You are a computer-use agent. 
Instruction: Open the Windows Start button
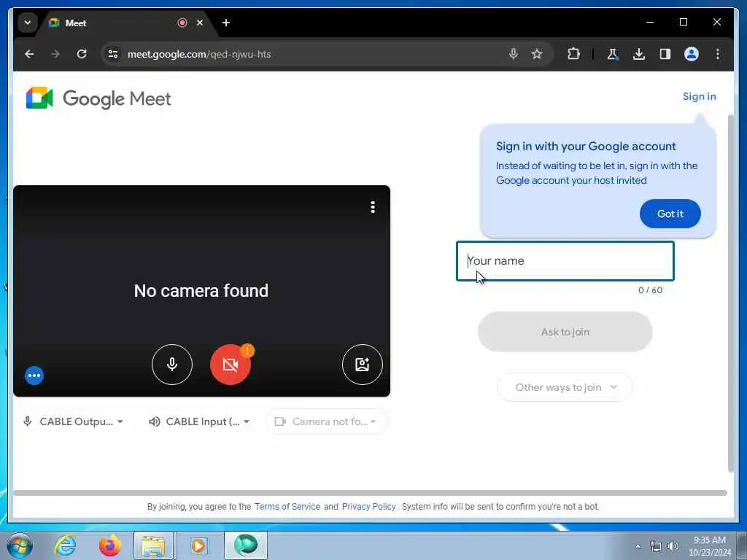20,545
